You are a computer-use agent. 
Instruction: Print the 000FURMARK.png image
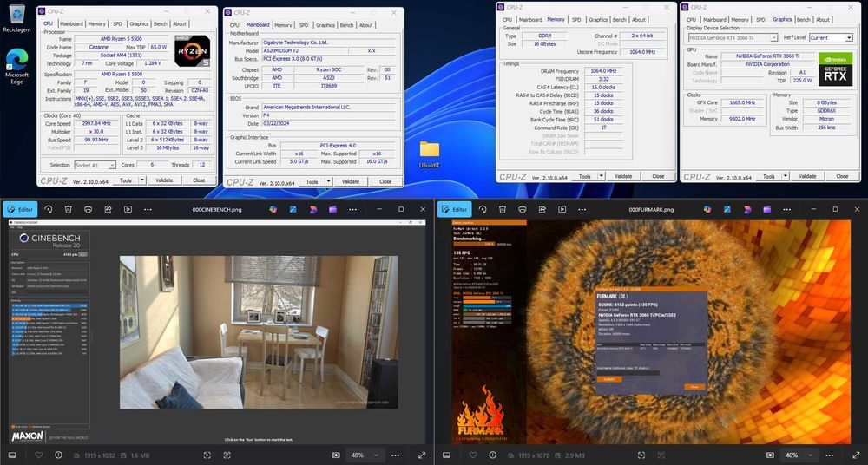[523, 209]
